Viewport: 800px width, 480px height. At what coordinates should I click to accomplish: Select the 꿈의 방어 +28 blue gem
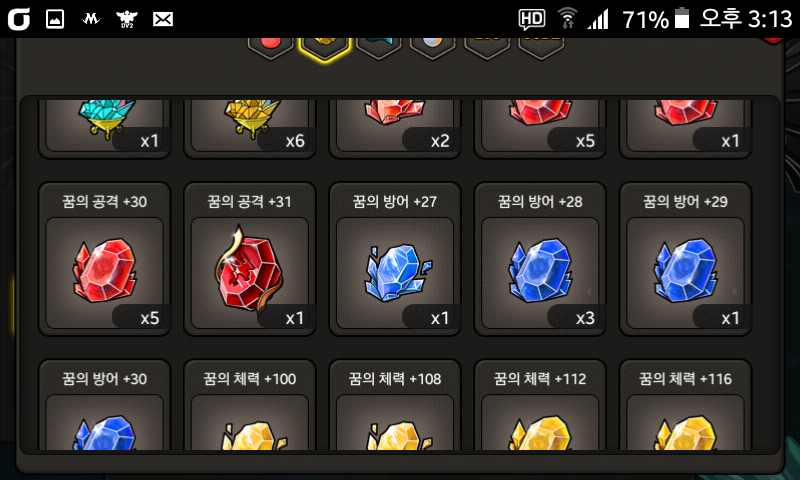coord(540,259)
